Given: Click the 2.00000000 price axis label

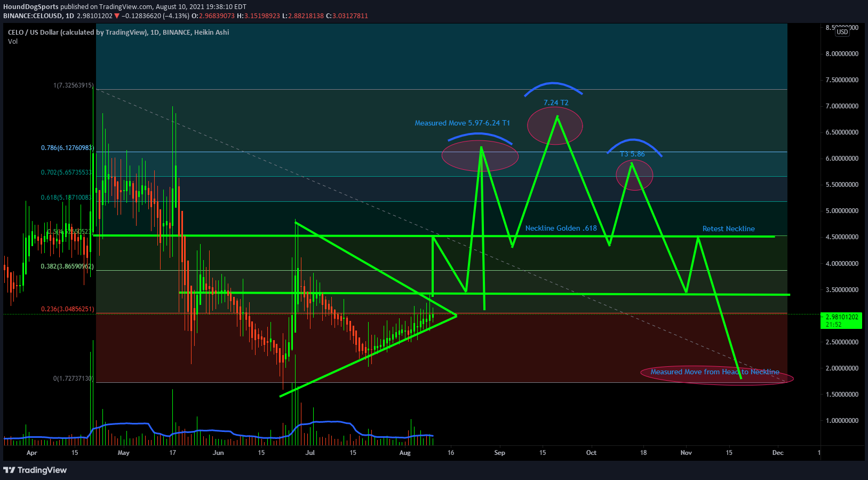Looking at the screenshot, I should point(842,368).
